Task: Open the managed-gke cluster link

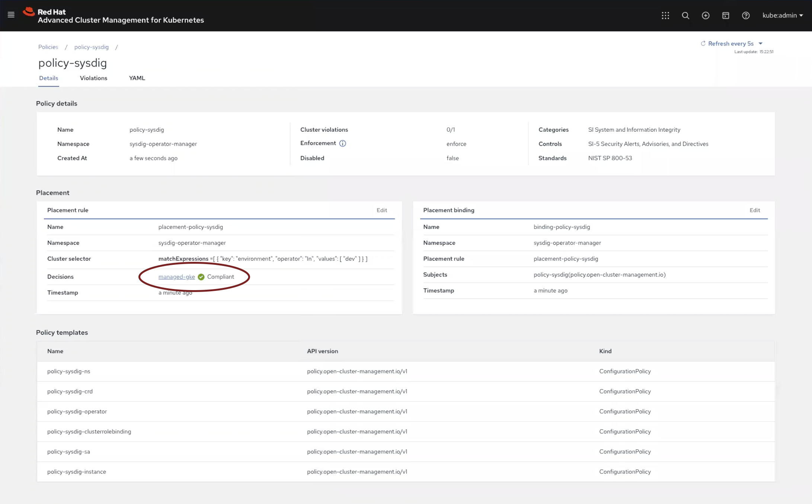Action: [x=176, y=277]
